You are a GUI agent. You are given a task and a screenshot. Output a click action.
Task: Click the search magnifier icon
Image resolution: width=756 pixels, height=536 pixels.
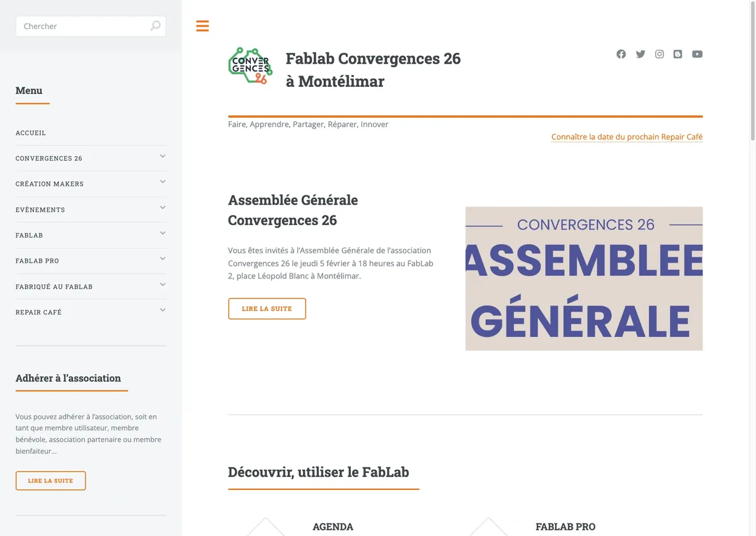(x=155, y=26)
